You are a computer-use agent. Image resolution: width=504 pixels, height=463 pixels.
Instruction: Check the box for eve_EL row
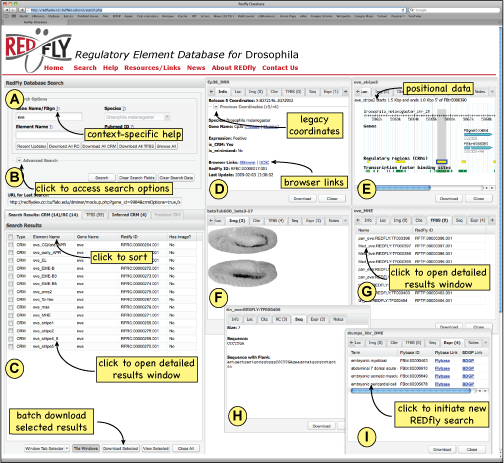tap(11, 260)
